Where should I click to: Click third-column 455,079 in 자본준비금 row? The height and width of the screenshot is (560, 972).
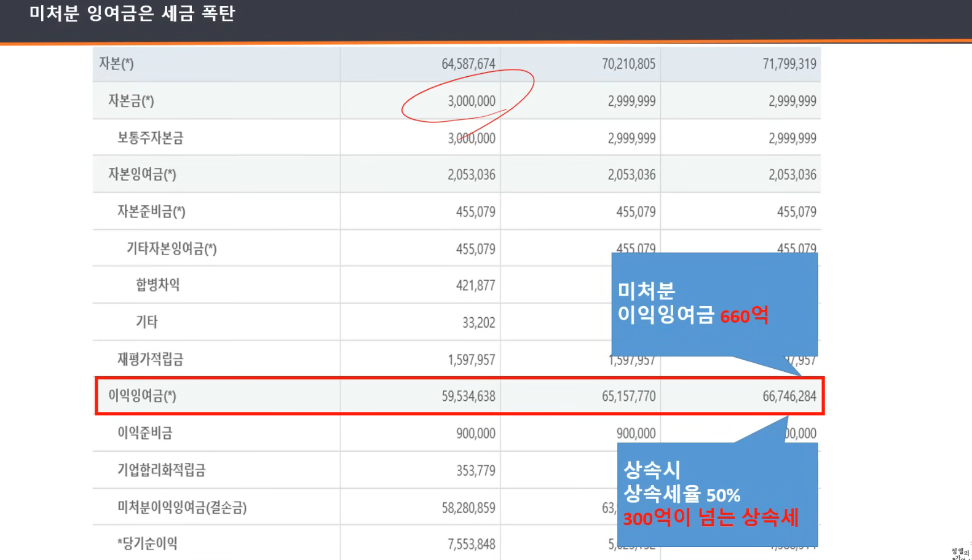[x=797, y=212]
